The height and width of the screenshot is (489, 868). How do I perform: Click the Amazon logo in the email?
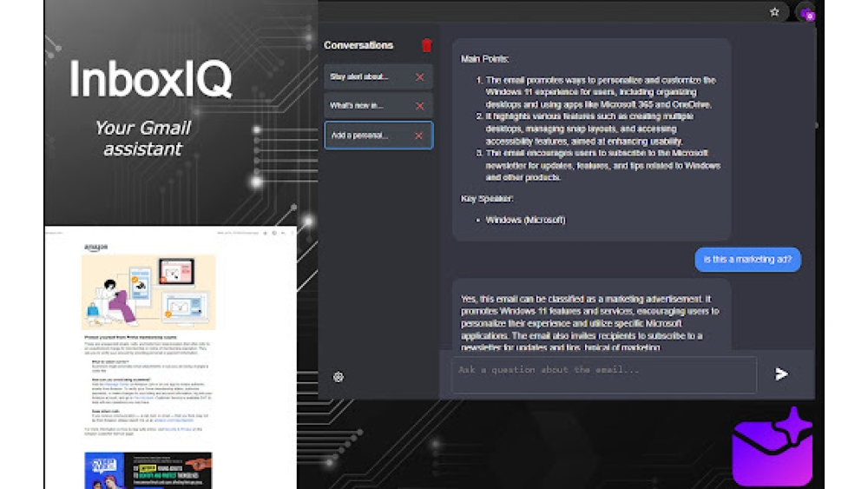pyautogui.click(x=95, y=247)
